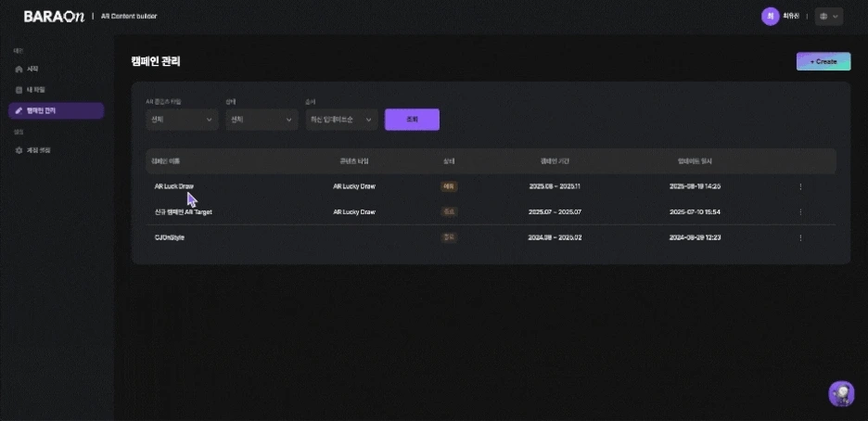Expand the AR content type dropdown

182,120
